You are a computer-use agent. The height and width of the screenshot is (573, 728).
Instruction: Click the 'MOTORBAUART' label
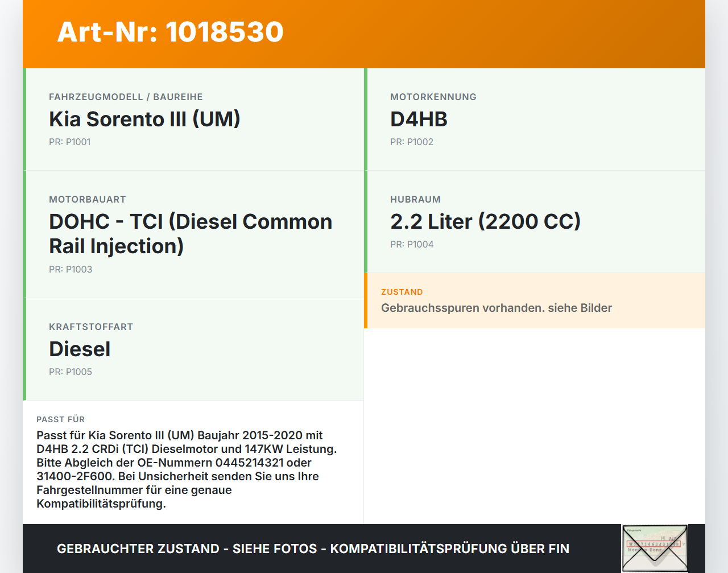tap(88, 199)
